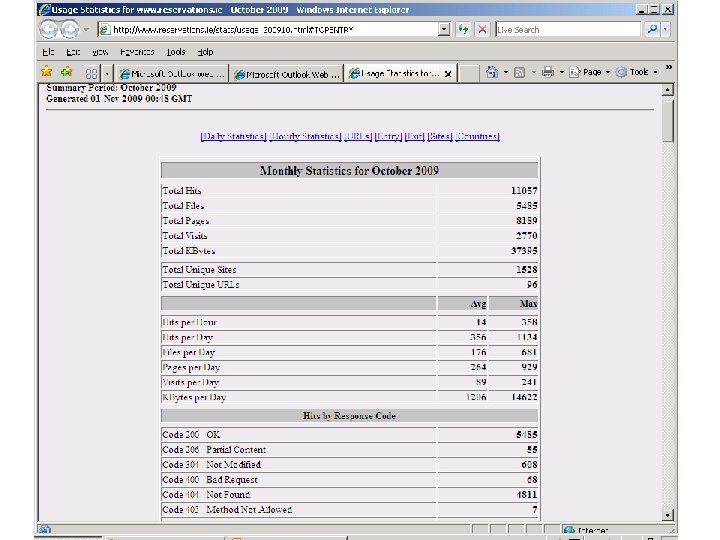Screen dimensions: 720x540
Task: Click the scrollbar down arrow
Action: point(668,515)
